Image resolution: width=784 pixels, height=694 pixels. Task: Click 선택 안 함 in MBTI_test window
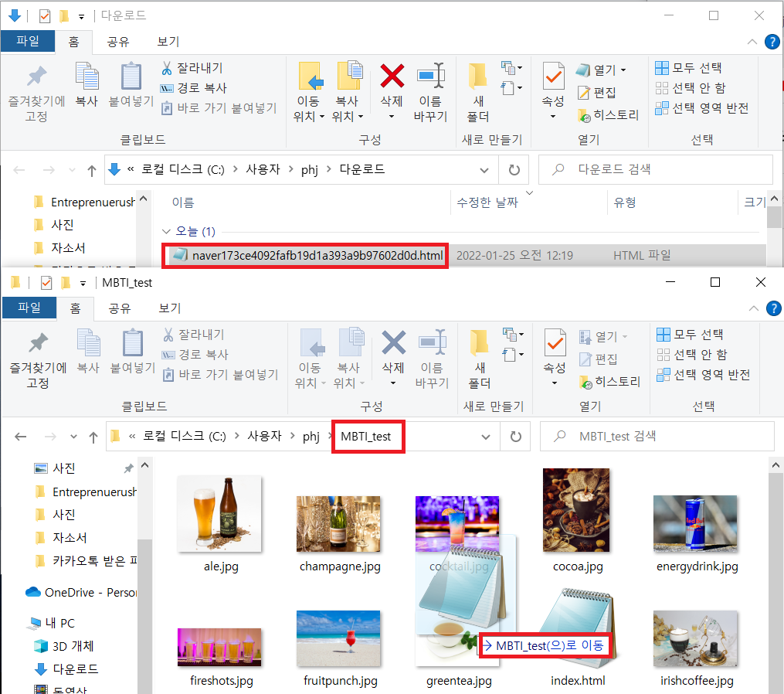[692, 355]
